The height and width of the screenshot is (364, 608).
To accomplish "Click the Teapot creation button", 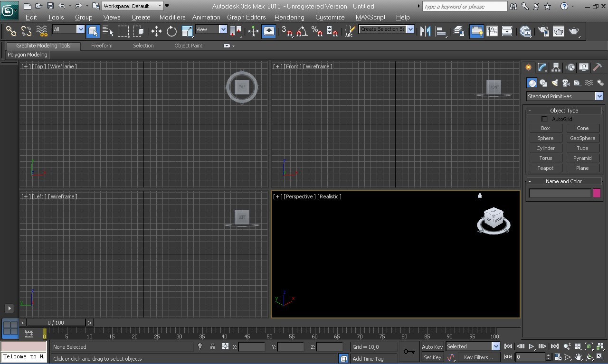I will (x=545, y=168).
